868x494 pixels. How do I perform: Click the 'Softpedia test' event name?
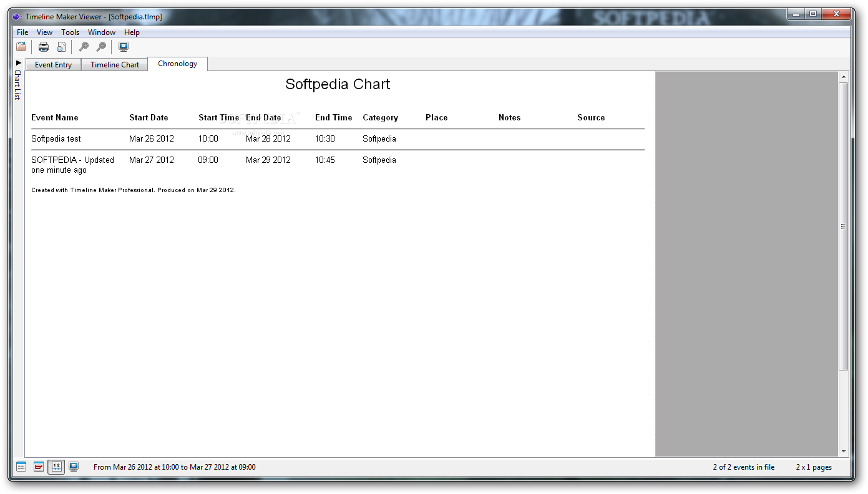click(56, 139)
